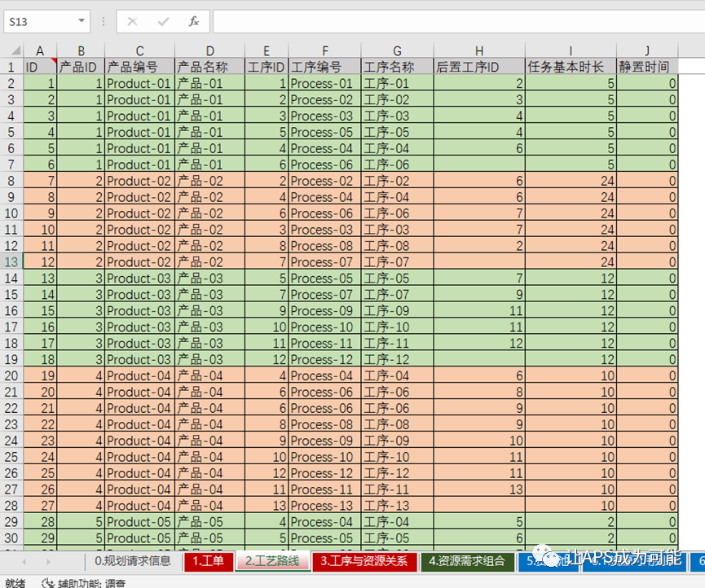Viewport: 705px width, 588px height.
Task: Click header cell 任务基本时长
Action: pos(571,67)
